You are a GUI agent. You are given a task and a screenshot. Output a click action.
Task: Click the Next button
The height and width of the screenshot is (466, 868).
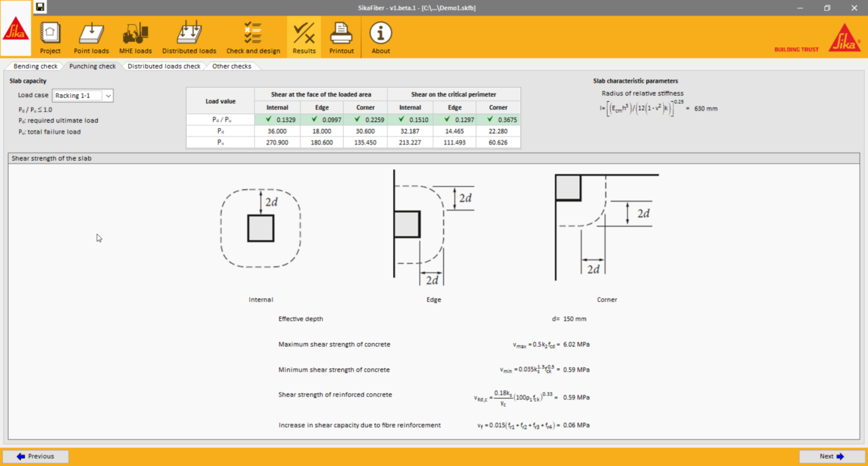[x=831, y=457]
